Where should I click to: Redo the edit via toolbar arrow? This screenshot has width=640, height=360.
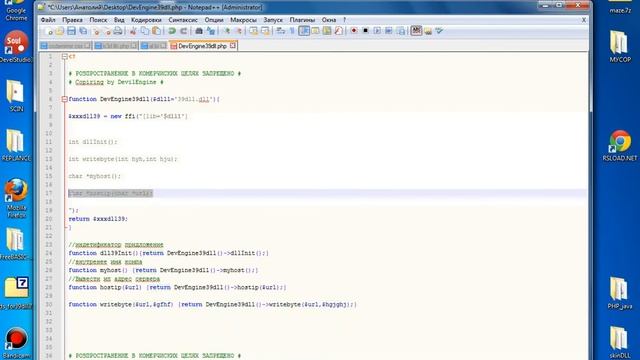click(x=184, y=31)
